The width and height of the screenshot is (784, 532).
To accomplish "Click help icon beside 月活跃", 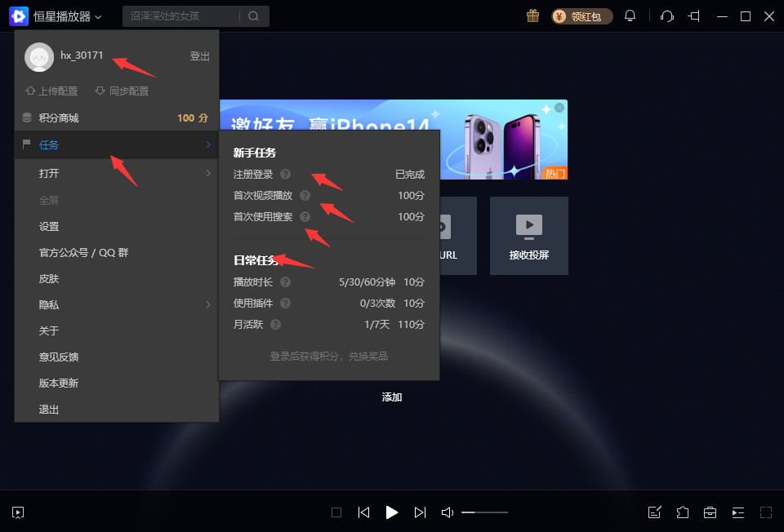I will (275, 325).
